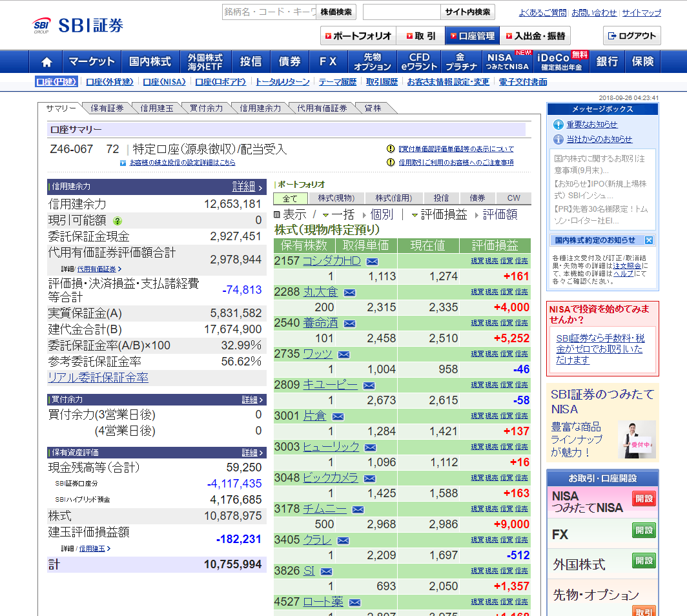
Task: Open よくあるご質問 link
Action: (x=542, y=13)
